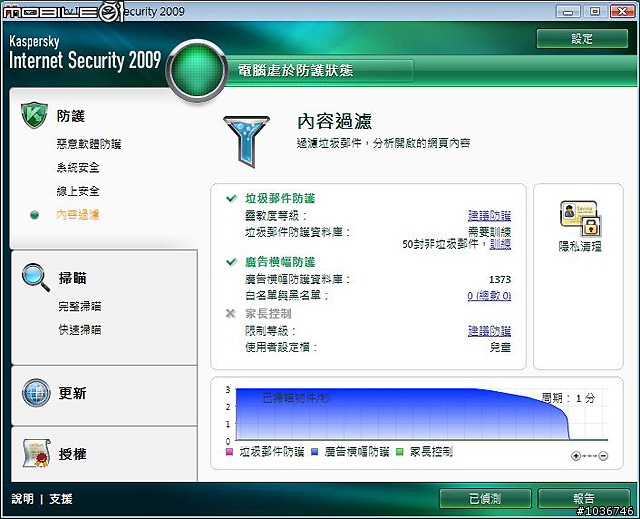Select 內容過濾 in sidebar
The image size is (640, 519).
(78, 215)
